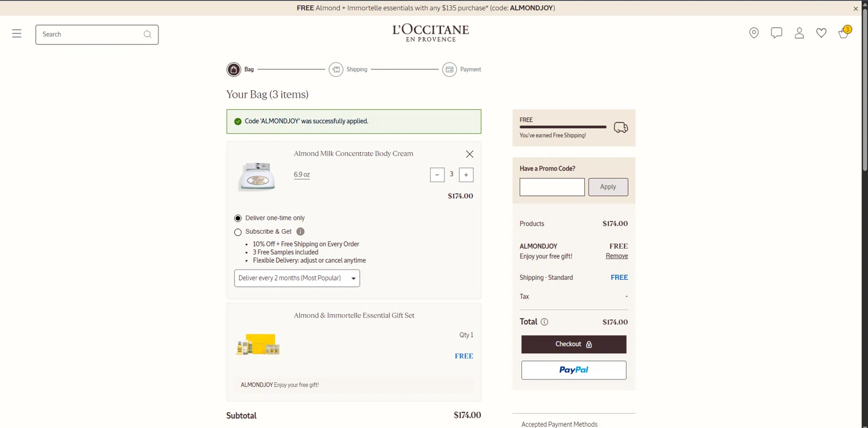Click the body cream quantity value 3
868x428 pixels.
[451, 174]
